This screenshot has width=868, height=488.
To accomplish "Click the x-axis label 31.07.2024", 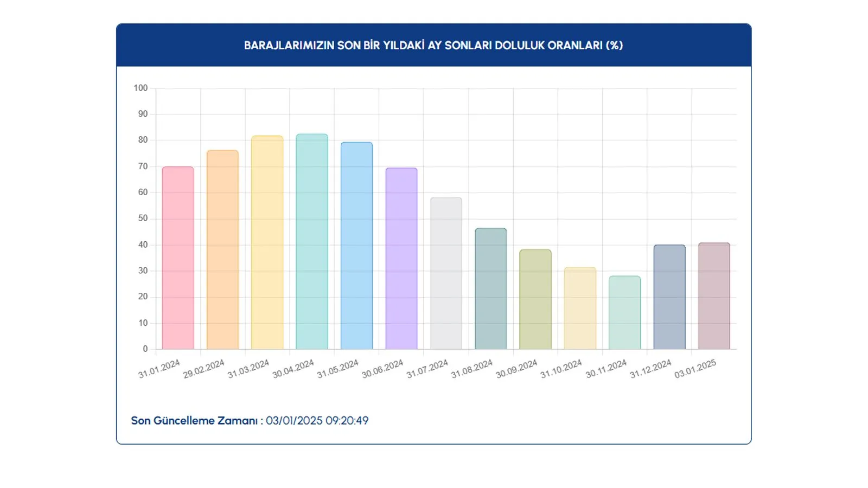I will tap(427, 369).
